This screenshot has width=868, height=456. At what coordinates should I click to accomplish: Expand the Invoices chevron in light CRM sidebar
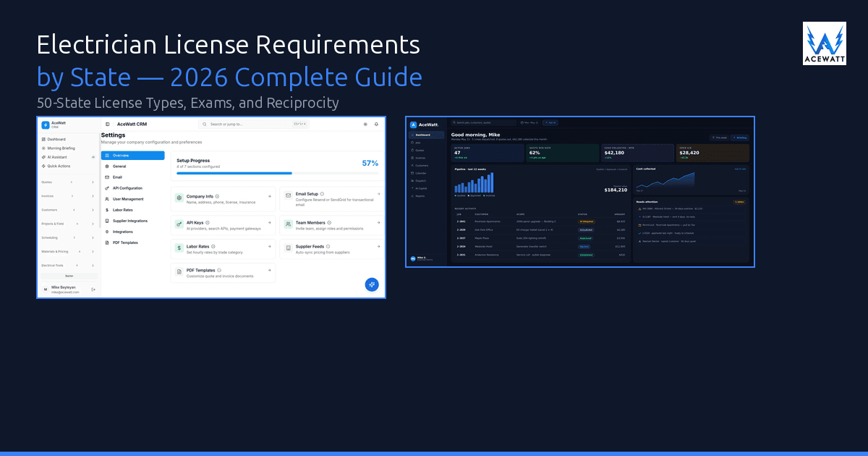93,196
